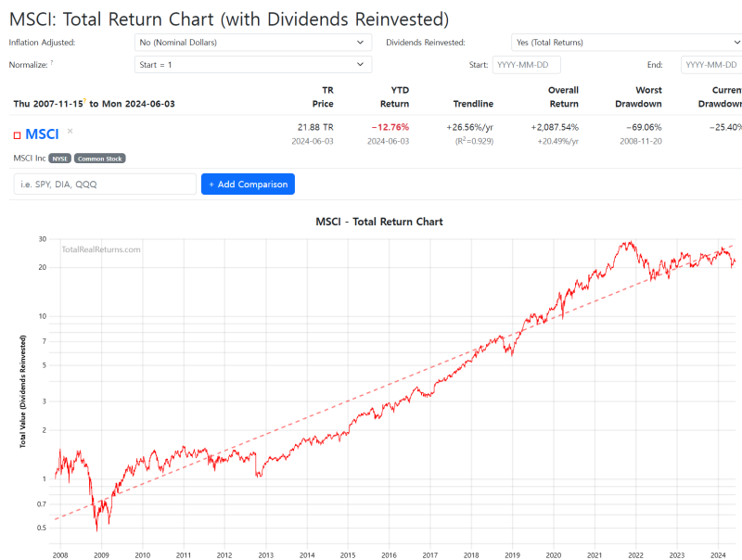Viewport: 742px width, 560px height.
Task: Select the YTD Return value -12.76%
Action: point(390,127)
